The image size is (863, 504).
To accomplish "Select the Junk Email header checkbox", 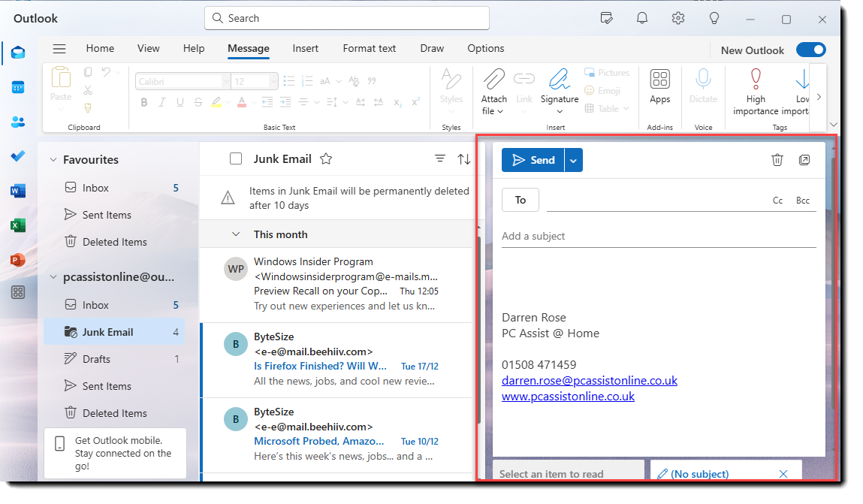I will 237,158.
